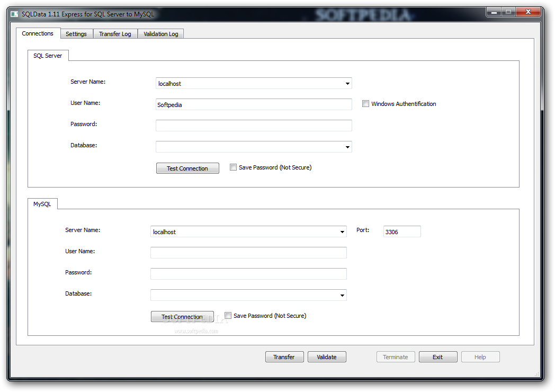Open the Validation Log tab

pos(160,34)
